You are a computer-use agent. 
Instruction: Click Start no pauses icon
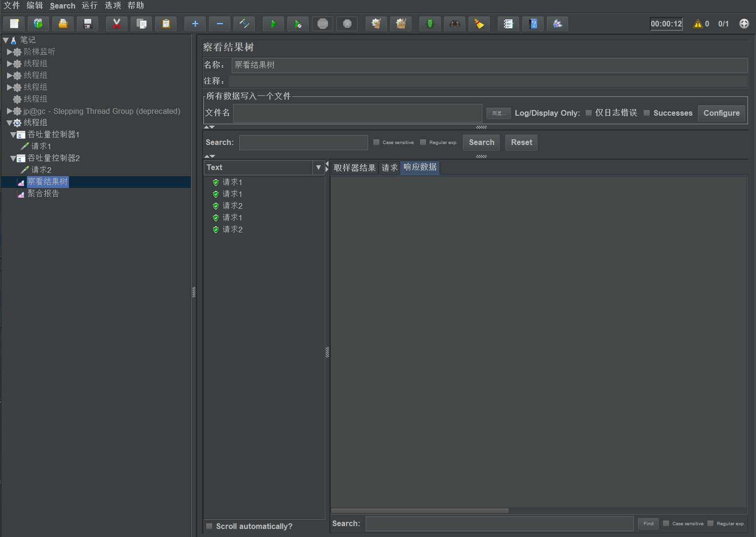298,24
